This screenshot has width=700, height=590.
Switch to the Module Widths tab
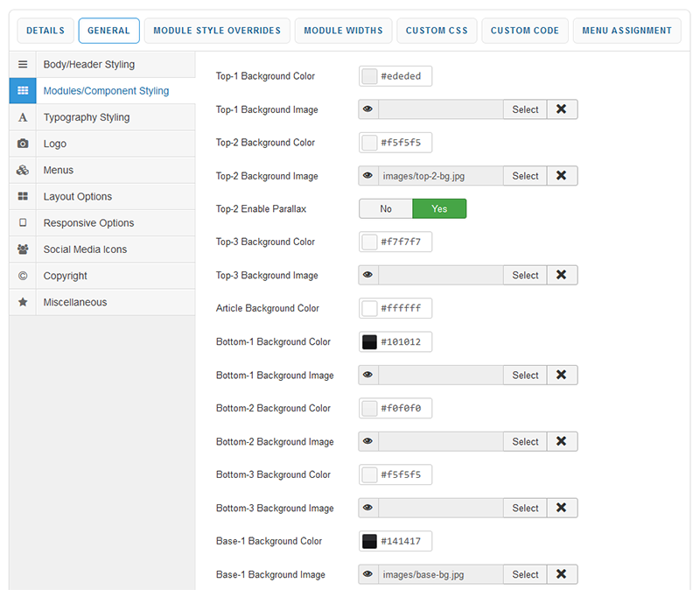(x=343, y=31)
